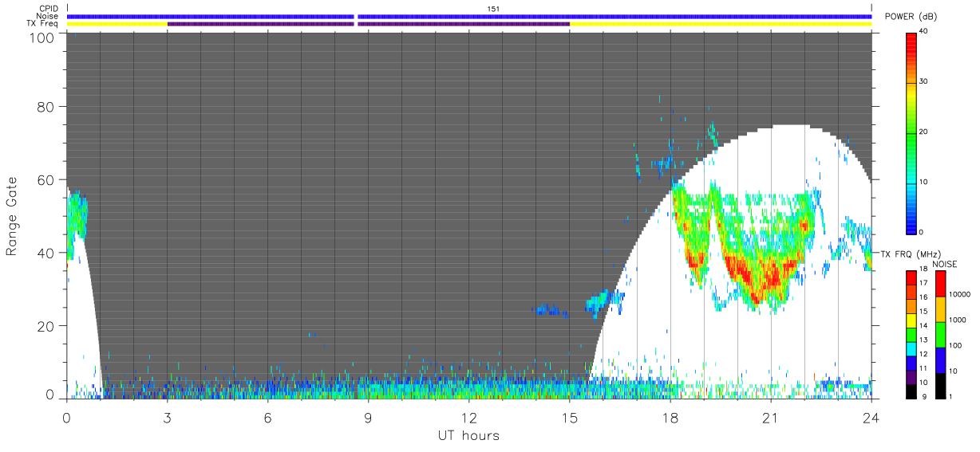This screenshot has width=980, height=452.
Task: Click the NOISE tick label 1000
Action: pyautogui.click(x=959, y=320)
